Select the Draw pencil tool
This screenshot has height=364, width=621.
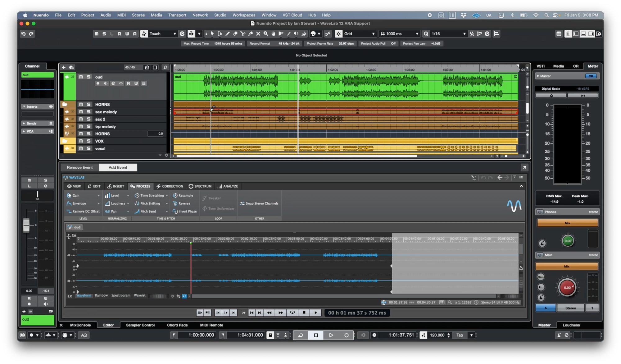click(228, 34)
